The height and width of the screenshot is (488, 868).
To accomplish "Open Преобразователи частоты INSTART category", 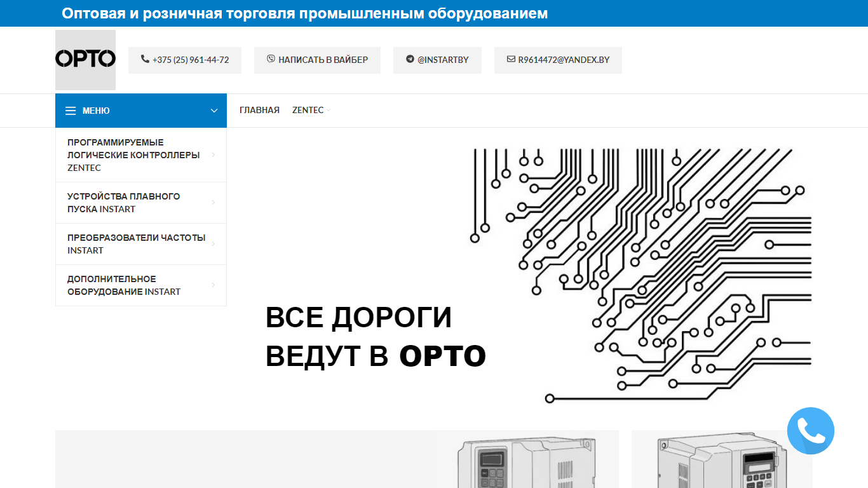I will [141, 244].
